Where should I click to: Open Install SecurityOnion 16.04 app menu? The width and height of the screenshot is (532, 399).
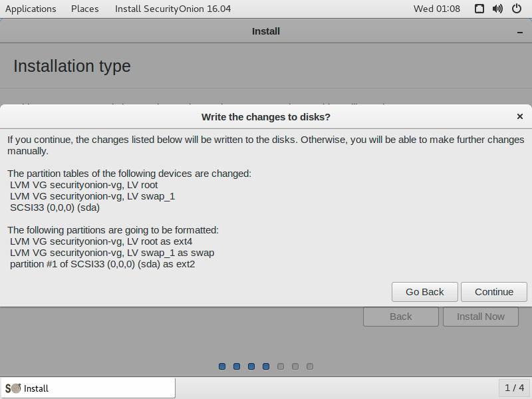pyautogui.click(x=173, y=9)
